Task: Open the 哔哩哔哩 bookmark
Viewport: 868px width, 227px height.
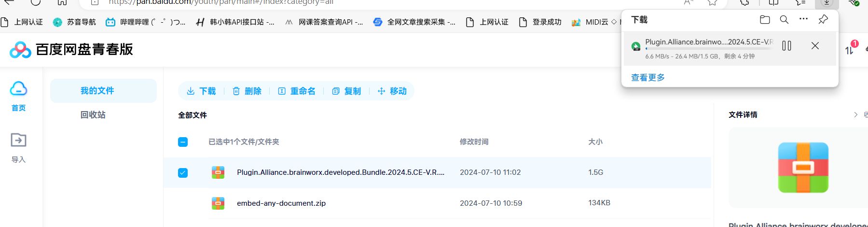Action: 146,22
